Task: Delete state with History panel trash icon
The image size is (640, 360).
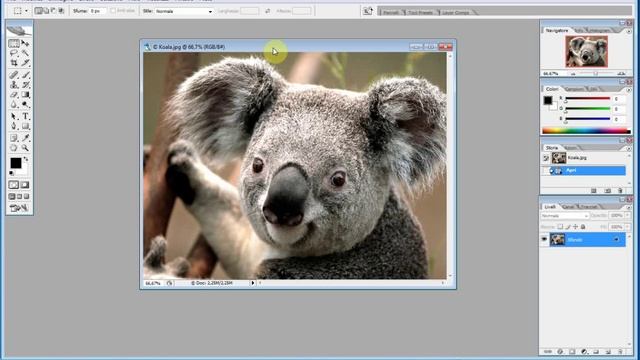Action: coord(620,191)
